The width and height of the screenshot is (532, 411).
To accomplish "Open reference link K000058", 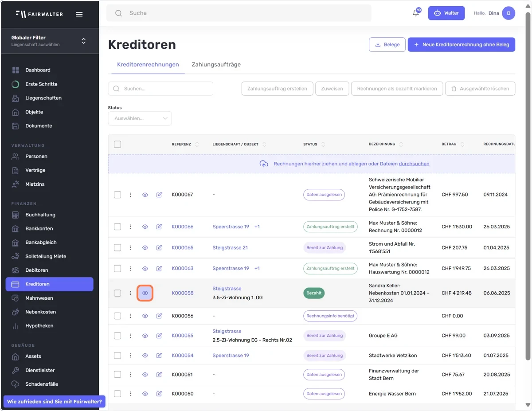I will click(183, 293).
